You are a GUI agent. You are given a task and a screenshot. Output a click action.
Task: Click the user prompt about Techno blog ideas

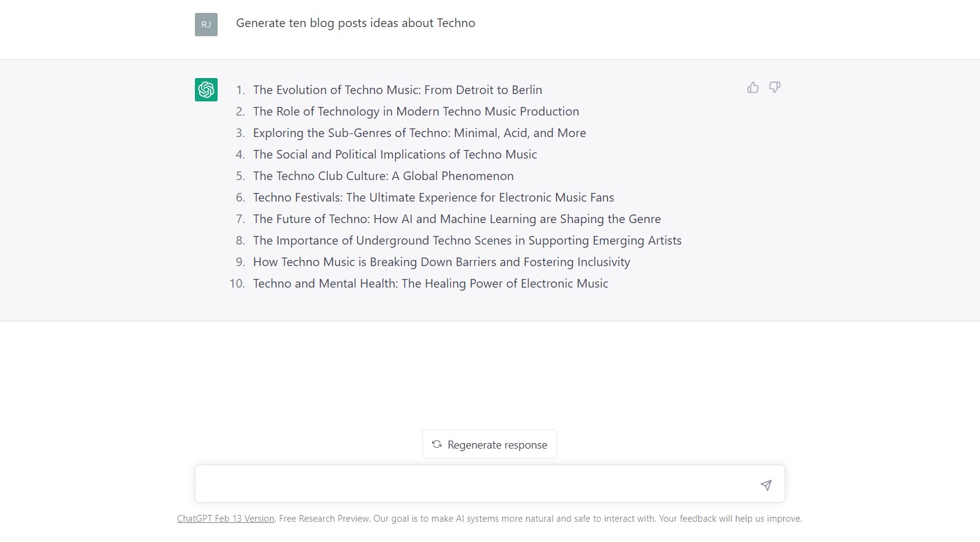click(355, 23)
